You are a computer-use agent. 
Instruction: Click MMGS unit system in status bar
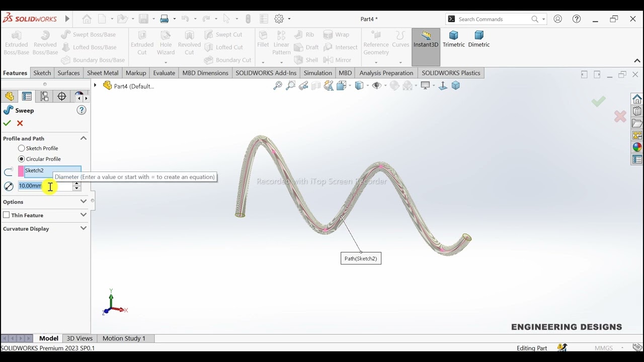(x=603, y=348)
